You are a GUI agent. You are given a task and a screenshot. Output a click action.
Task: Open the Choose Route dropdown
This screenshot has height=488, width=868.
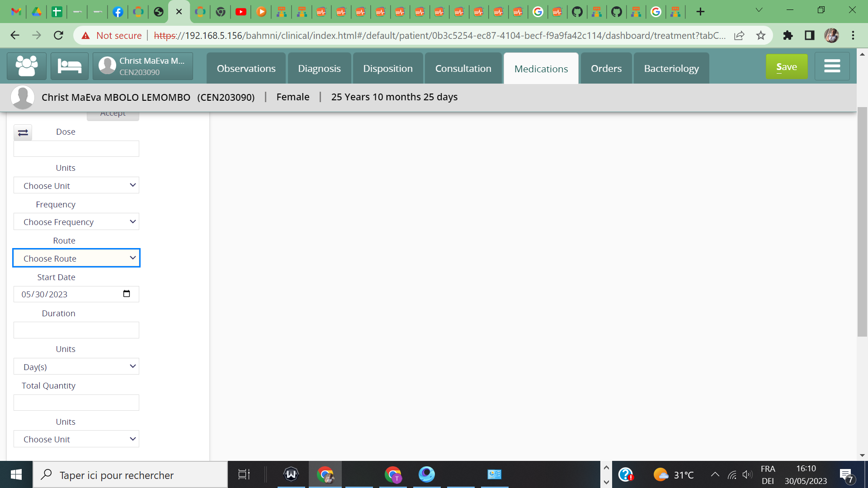[76, 258]
